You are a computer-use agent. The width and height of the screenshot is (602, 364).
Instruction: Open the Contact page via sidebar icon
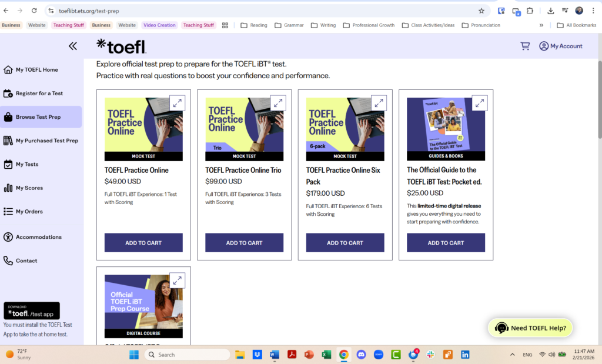pos(28,261)
